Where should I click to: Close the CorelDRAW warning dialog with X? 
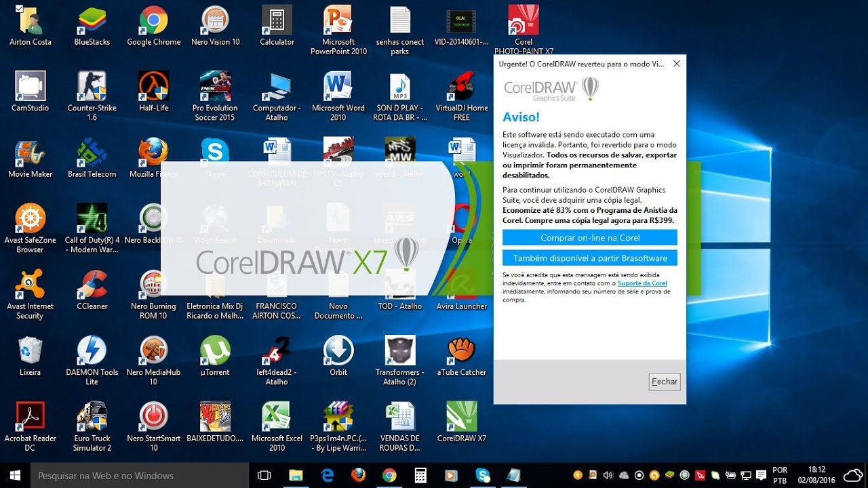coord(676,64)
